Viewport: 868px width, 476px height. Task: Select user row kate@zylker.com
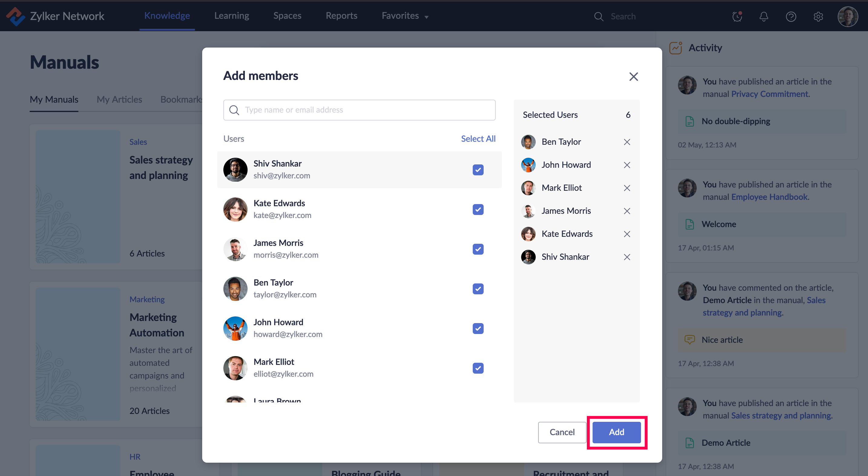pyautogui.click(x=359, y=209)
